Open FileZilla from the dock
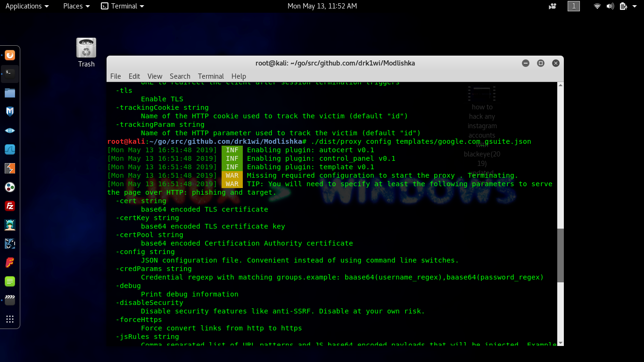This screenshot has width=644, height=362. pyautogui.click(x=10, y=206)
